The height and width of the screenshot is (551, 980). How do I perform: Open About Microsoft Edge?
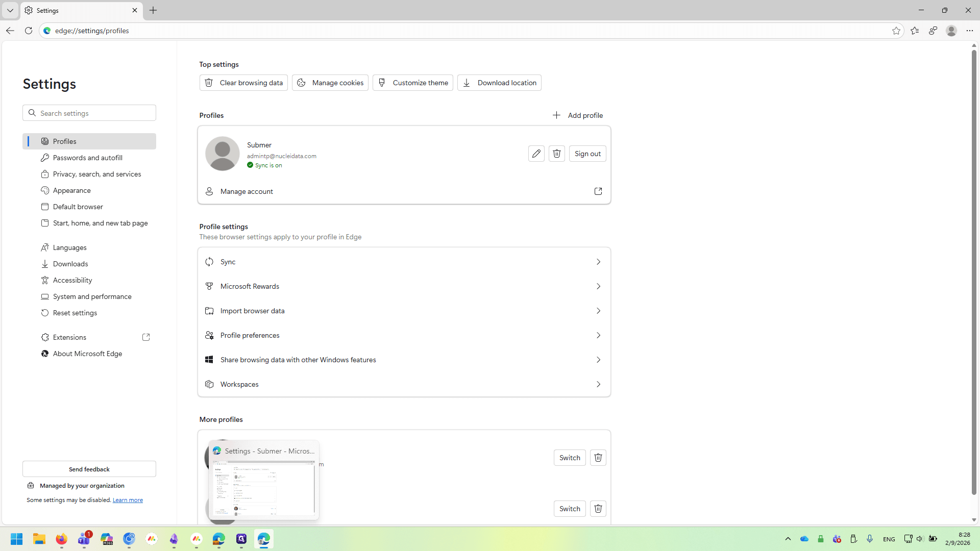[89, 354]
